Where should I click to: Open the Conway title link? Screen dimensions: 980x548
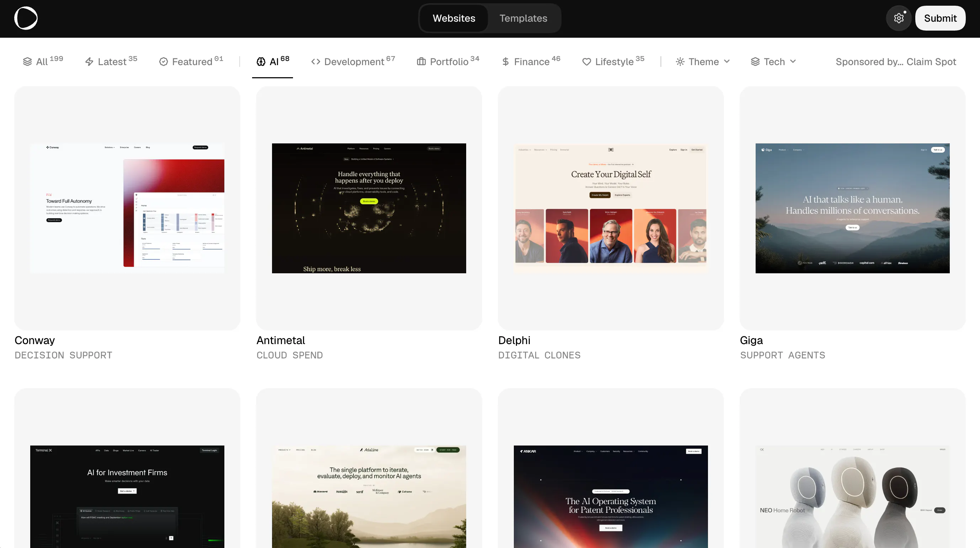click(x=34, y=340)
